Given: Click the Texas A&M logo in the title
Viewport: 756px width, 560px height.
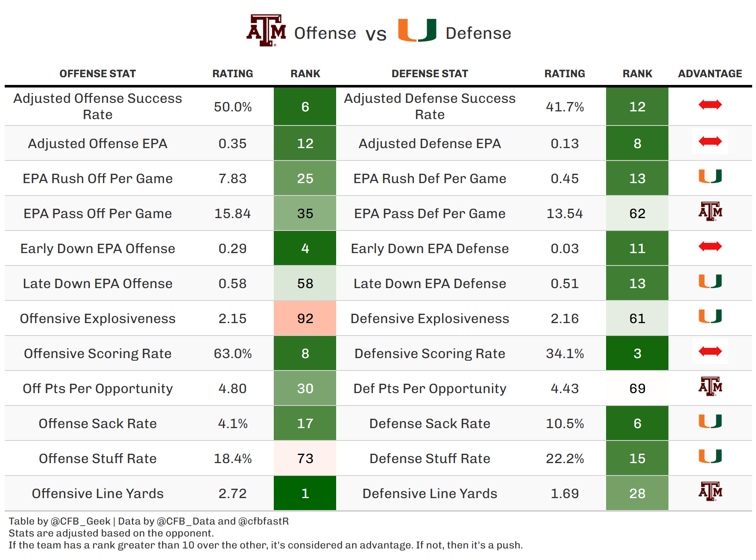Looking at the screenshot, I should tap(266, 31).
